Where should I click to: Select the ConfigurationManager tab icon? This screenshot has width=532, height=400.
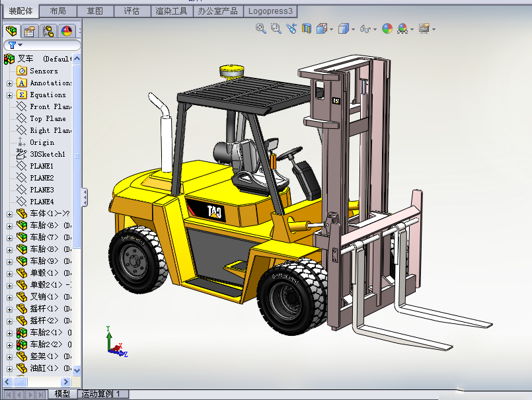[x=47, y=30]
